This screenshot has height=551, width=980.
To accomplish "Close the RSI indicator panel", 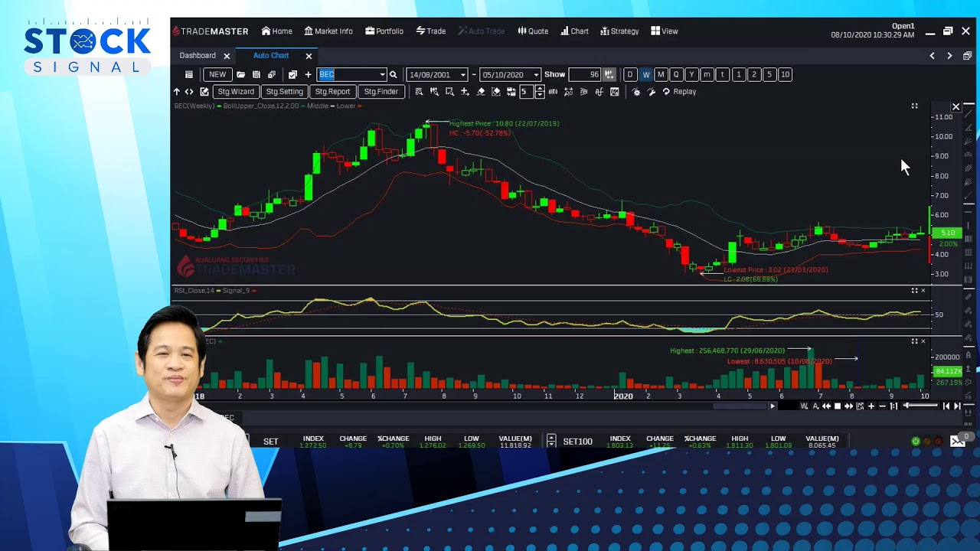I will point(923,291).
